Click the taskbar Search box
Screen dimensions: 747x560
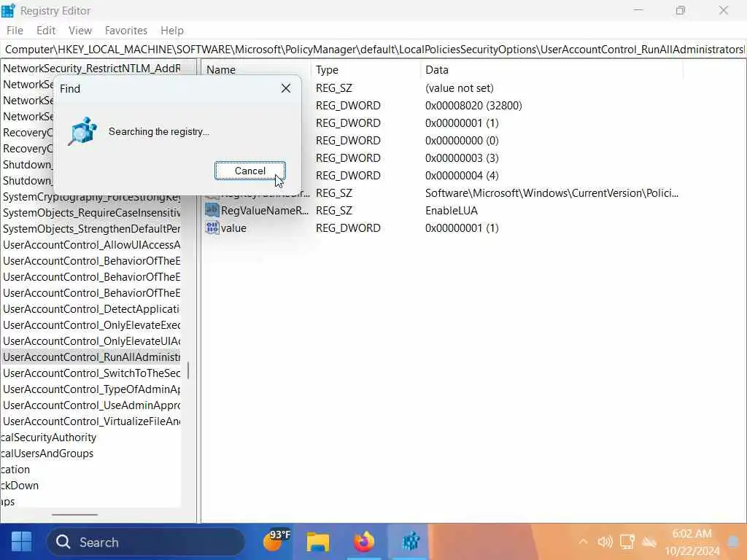pyautogui.click(x=145, y=542)
